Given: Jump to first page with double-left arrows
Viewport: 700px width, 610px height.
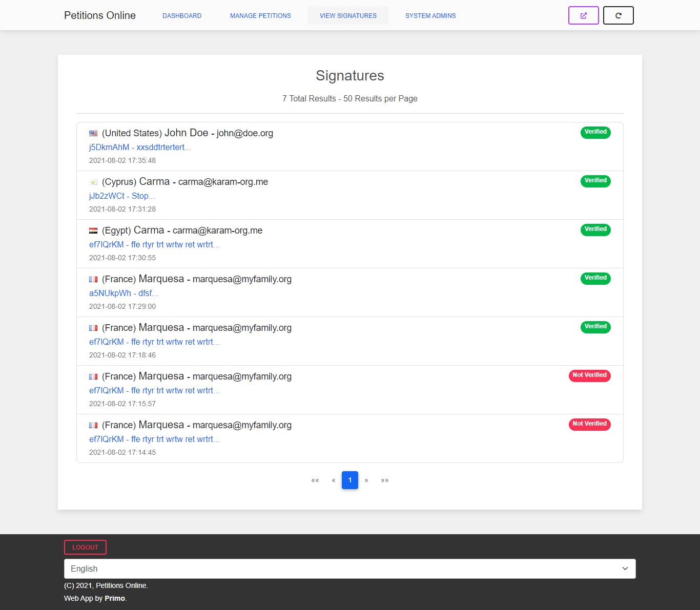Looking at the screenshot, I should (315, 480).
